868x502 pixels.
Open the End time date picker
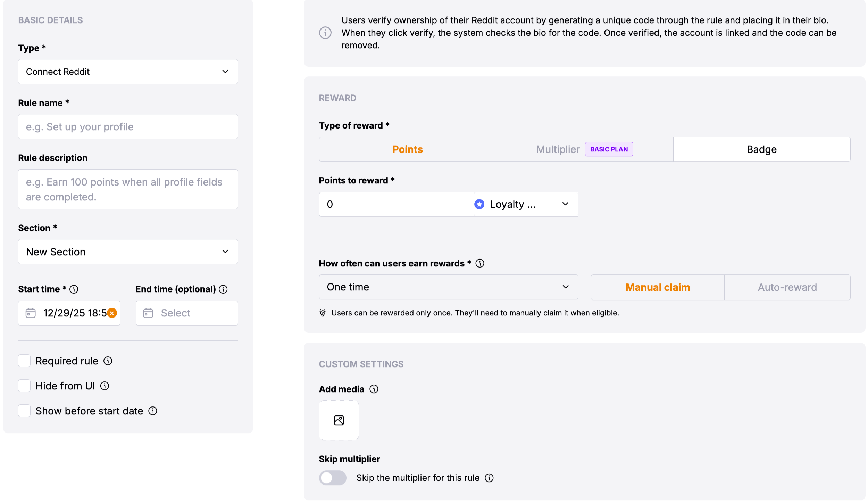click(x=187, y=313)
